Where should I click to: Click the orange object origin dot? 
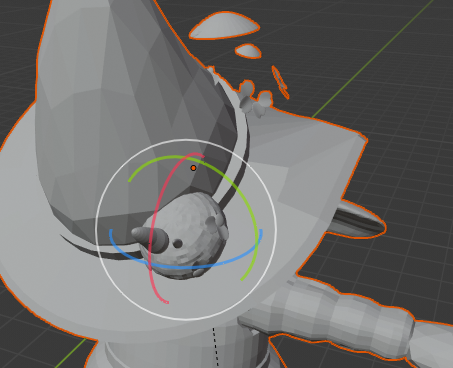coord(193,168)
